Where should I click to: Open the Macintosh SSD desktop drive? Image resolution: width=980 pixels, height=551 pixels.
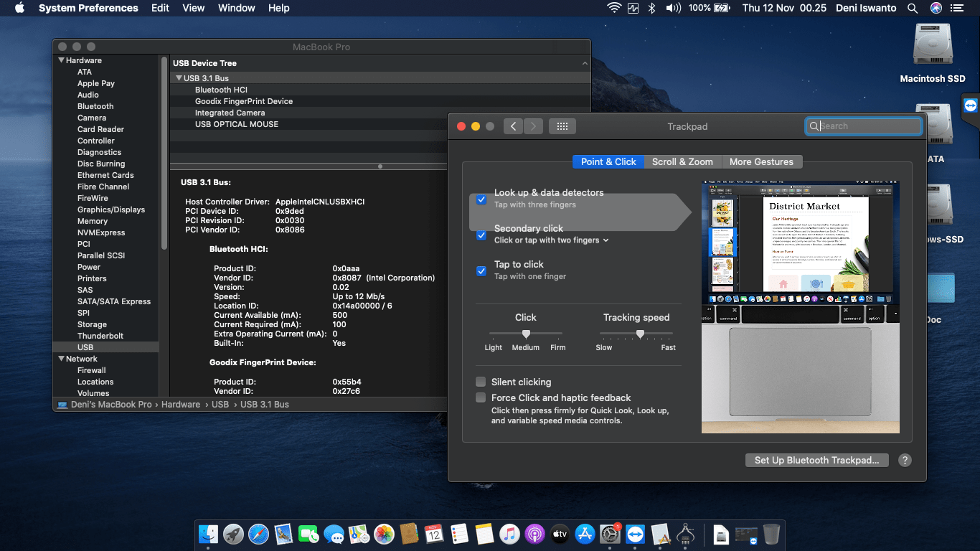click(x=933, y=53)
